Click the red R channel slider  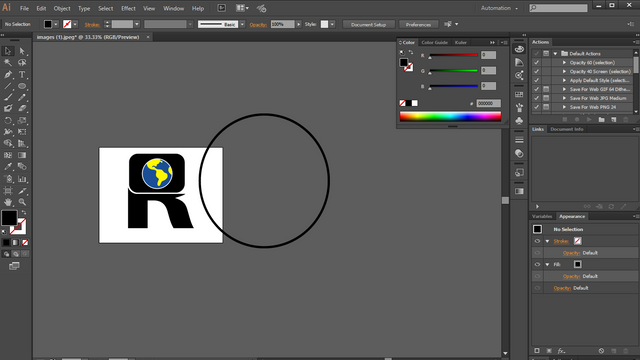453,55
